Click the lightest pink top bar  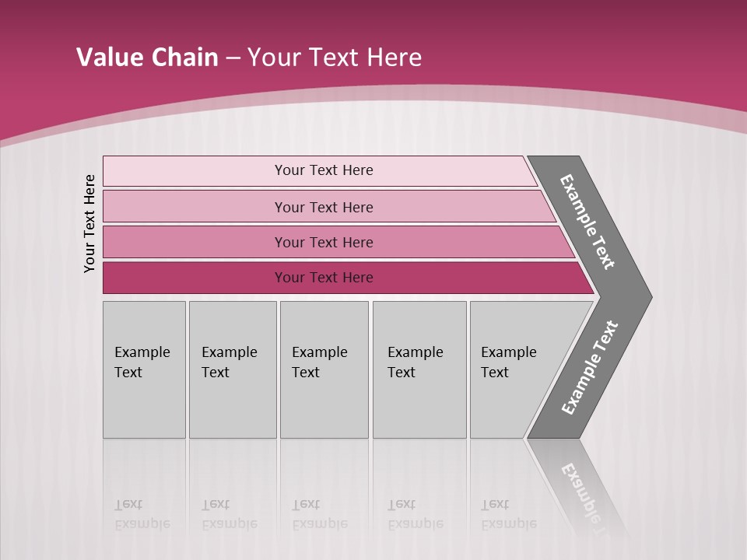click(323, 170)
